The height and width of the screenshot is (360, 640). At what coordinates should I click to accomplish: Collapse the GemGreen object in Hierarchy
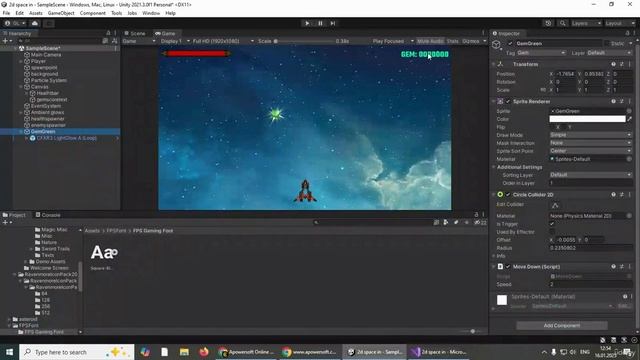pos(21,131)
